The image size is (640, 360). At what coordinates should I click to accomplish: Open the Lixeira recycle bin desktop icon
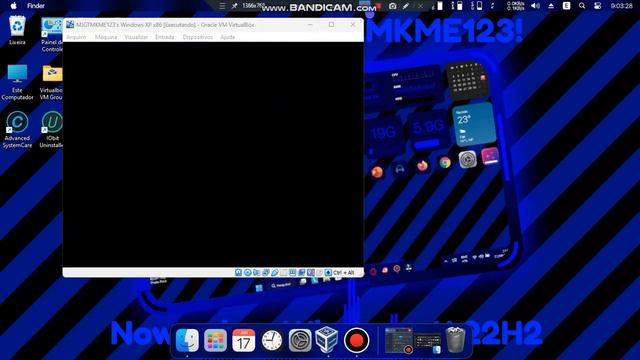17,30
